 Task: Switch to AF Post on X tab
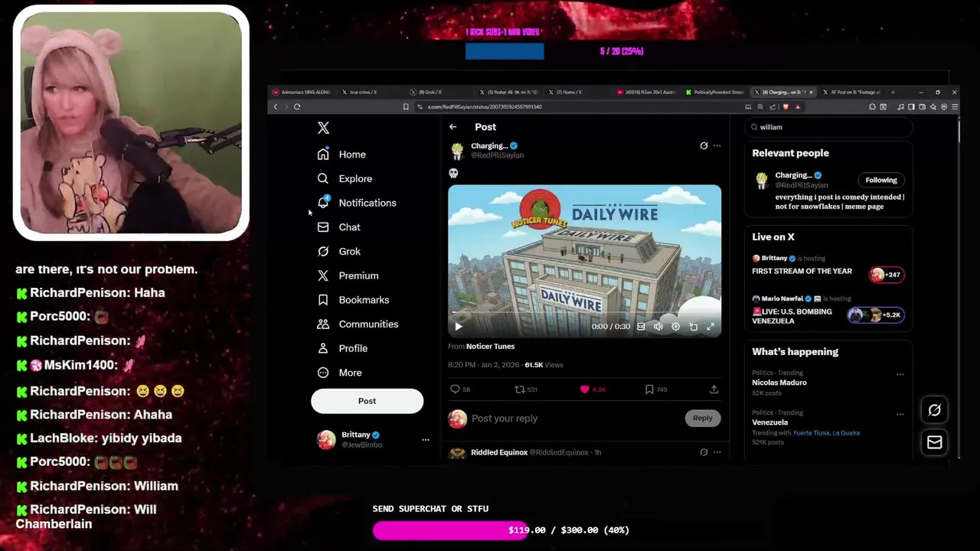(851, 92)
